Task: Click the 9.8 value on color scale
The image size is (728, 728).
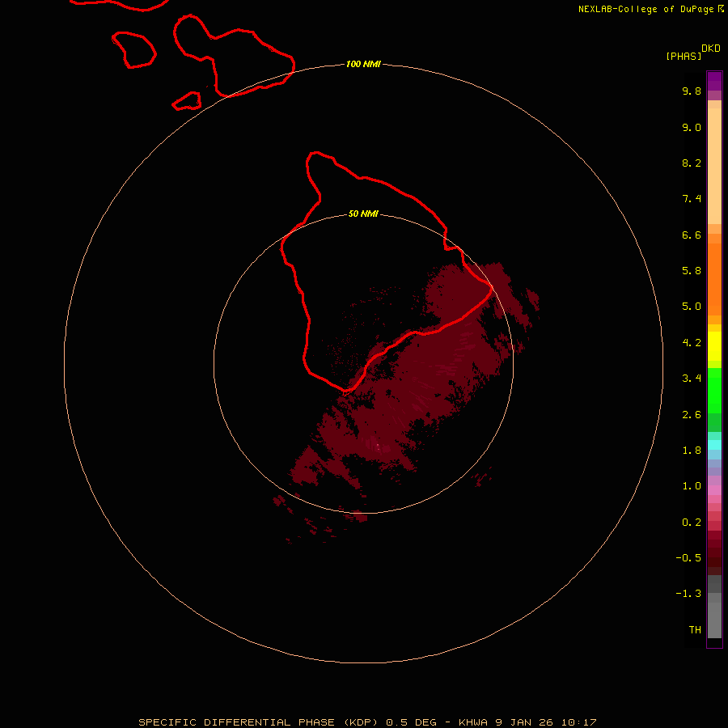Action: [692, 91]
